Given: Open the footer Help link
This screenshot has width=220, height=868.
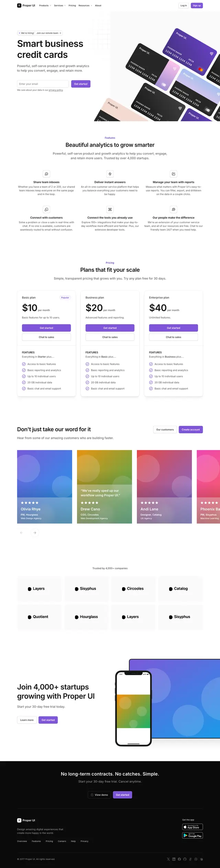Looking at the screenshot, I should pyautogui.click(x=73, y=841).
